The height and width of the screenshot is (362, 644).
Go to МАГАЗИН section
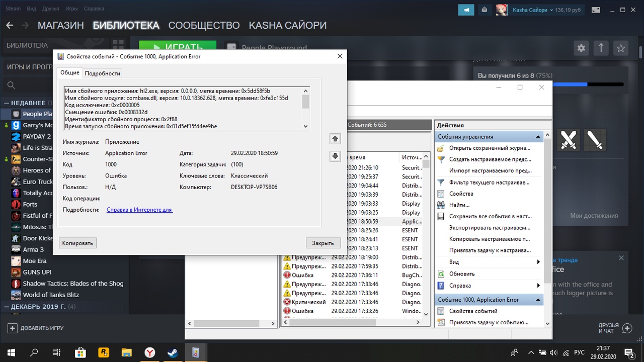click(x=60, y=25)
